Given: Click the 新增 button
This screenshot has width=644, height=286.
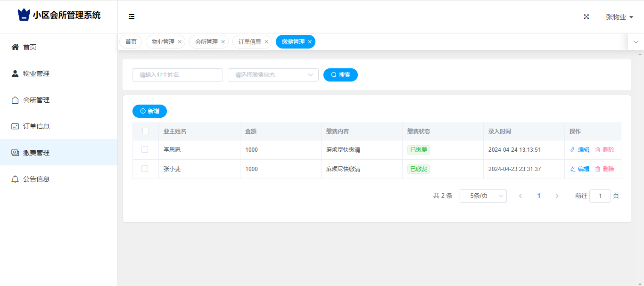Looking at the screenshot, I should pos(149,111).
